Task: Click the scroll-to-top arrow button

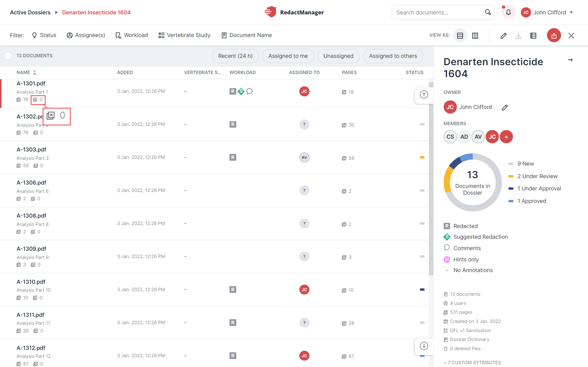Action: [424, 95]
